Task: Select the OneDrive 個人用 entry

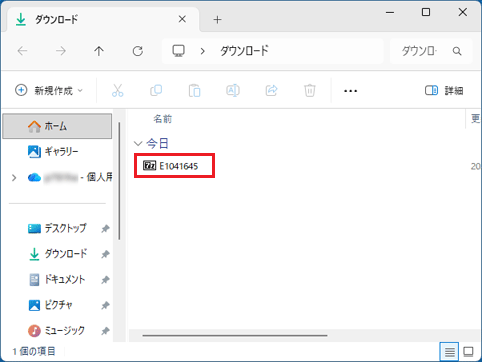Action: 70,177
